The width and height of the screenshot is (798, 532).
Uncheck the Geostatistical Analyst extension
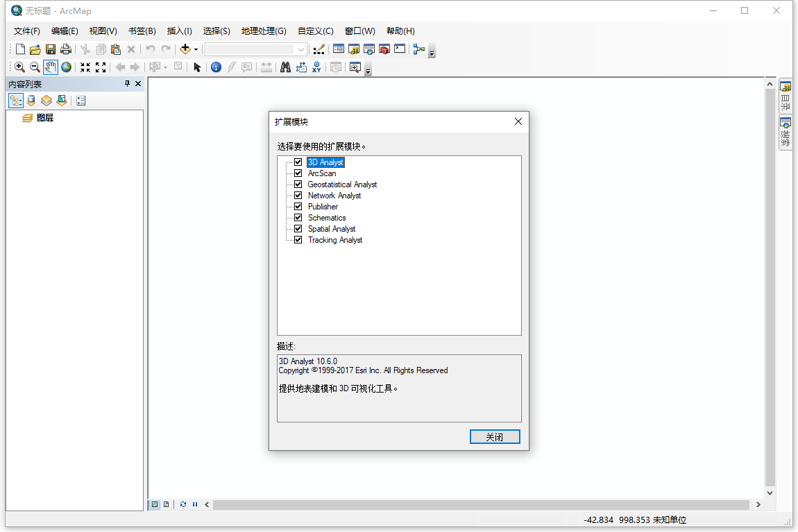[x=298, y=184]
